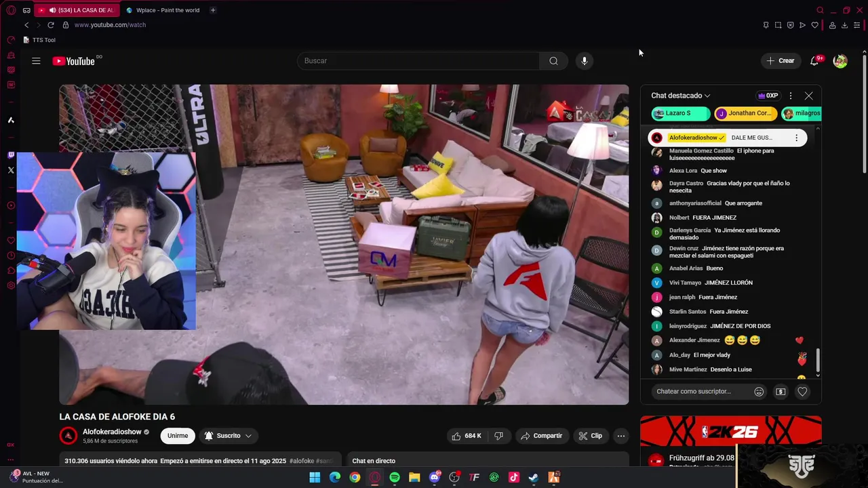The image size is (868, 488).
Task: Open the Suscrito notification dropdown
Action: click(228, 436)
